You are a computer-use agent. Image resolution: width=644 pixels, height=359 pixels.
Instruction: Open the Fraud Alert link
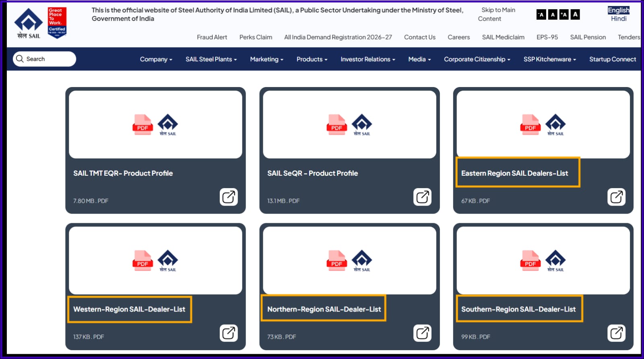pos(212,37)
